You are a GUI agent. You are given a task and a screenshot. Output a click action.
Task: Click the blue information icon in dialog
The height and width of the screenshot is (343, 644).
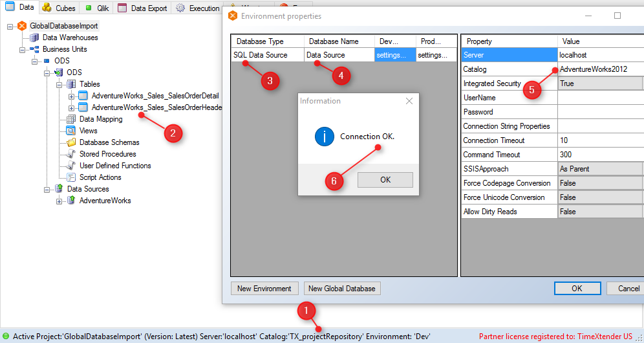tap(325, 137)
